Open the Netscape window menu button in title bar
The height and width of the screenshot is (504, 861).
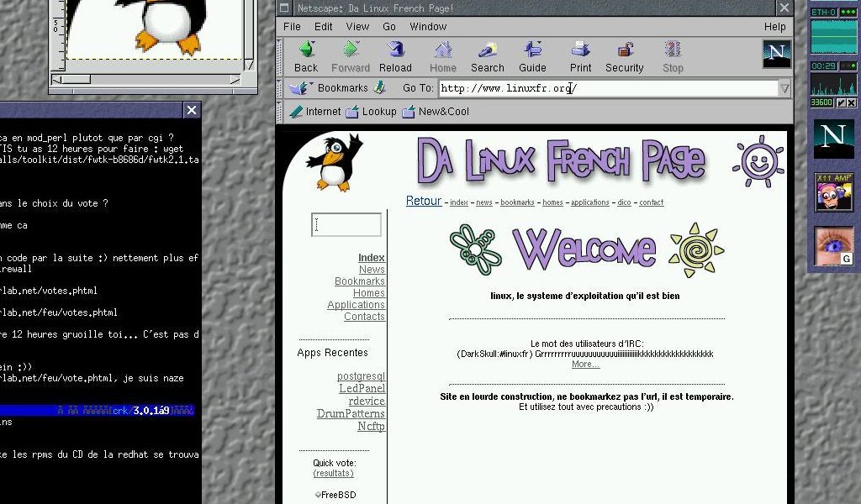pos(284,8)
